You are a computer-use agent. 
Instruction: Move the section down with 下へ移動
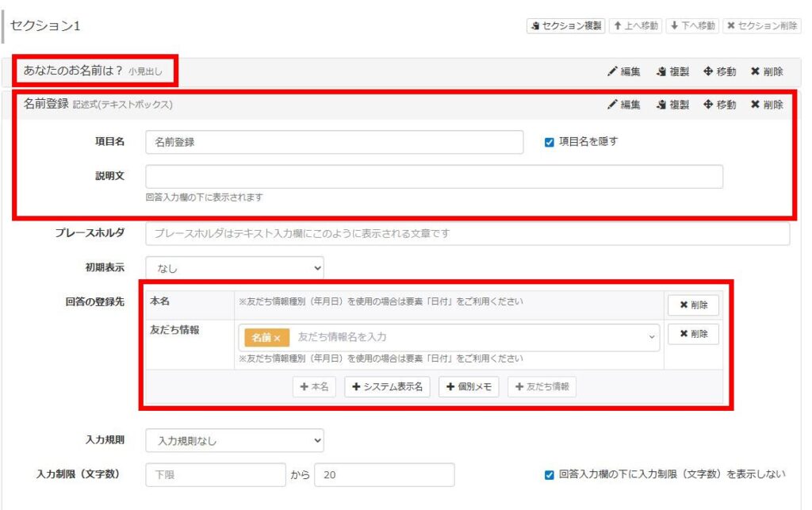pos(692,26)
